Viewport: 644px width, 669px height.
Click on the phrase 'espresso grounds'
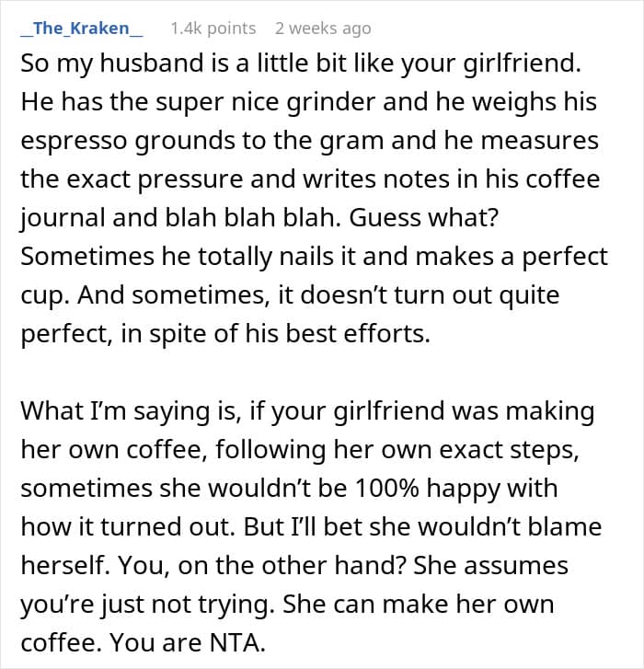(x=128, y=141)
